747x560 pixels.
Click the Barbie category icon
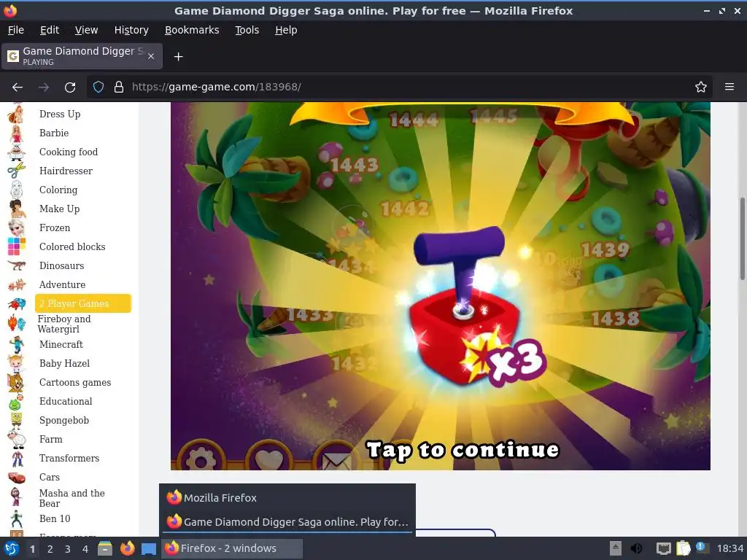(x=16, y=133)
